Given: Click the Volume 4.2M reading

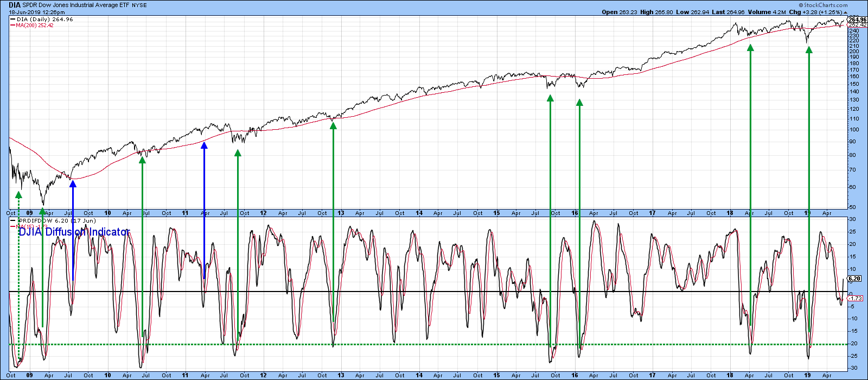Looking at the screenshot, I should click(x=767, y=12).
